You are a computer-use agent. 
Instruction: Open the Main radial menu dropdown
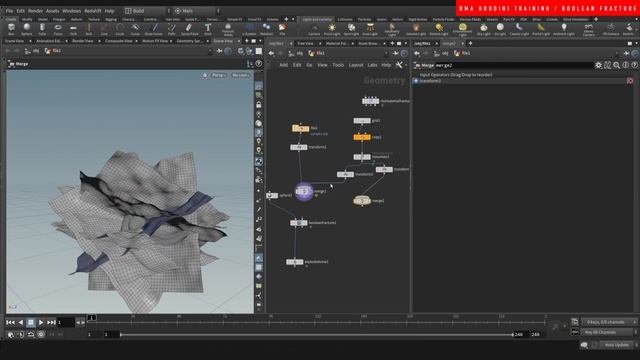(197, 11)
